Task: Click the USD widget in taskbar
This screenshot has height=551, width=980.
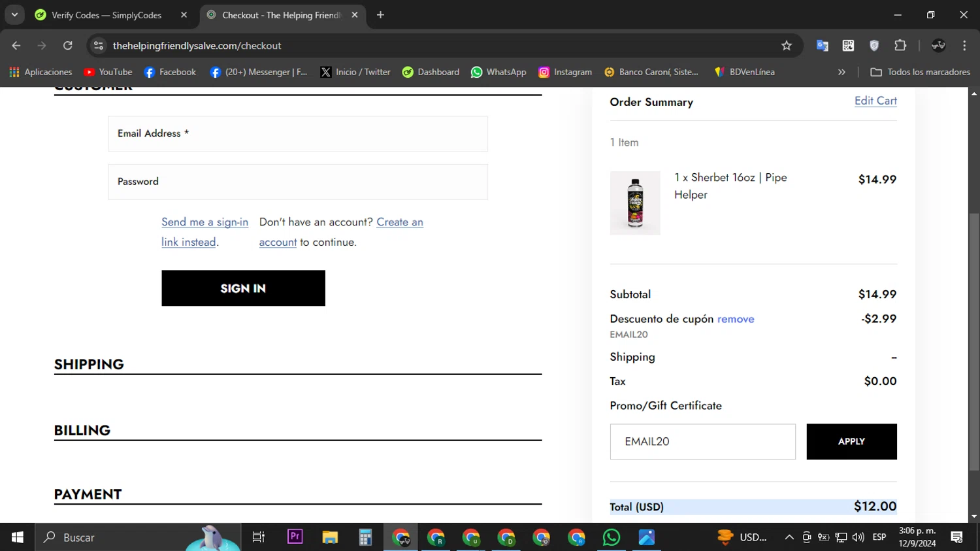Action: [x=742, y=537]
